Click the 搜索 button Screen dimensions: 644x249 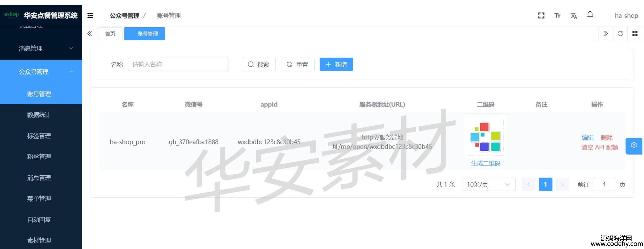click(x=258, y=64)
